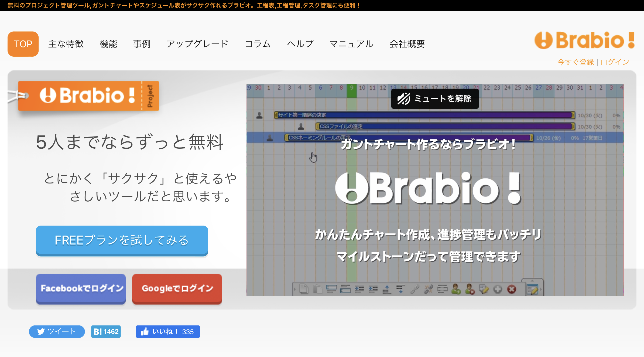The width and height of the screenshot is (644, 357).
Task: Click the dashed selection box icon
Action: coord(442,289)
